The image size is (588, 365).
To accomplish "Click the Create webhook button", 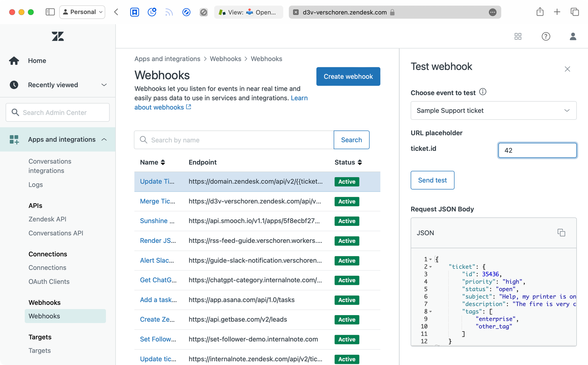I will point(348,76).
